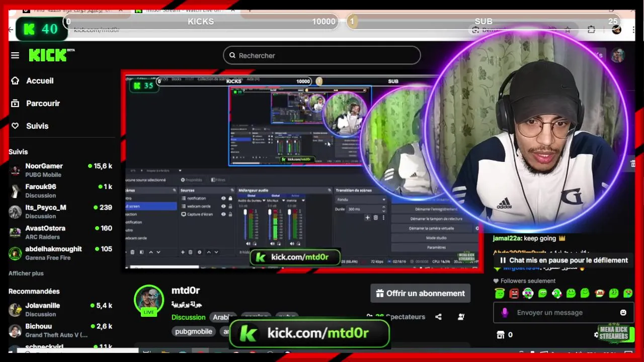The height and width of the screenshot is (362, 644).
Task: Adjust the menna volume slider
Action: [x=289, y=225]
